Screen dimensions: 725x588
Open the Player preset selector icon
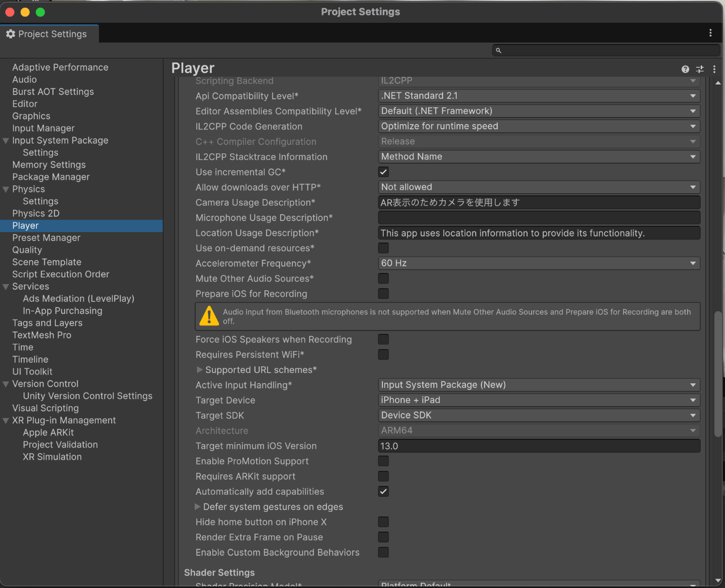(x=700, y=69)
